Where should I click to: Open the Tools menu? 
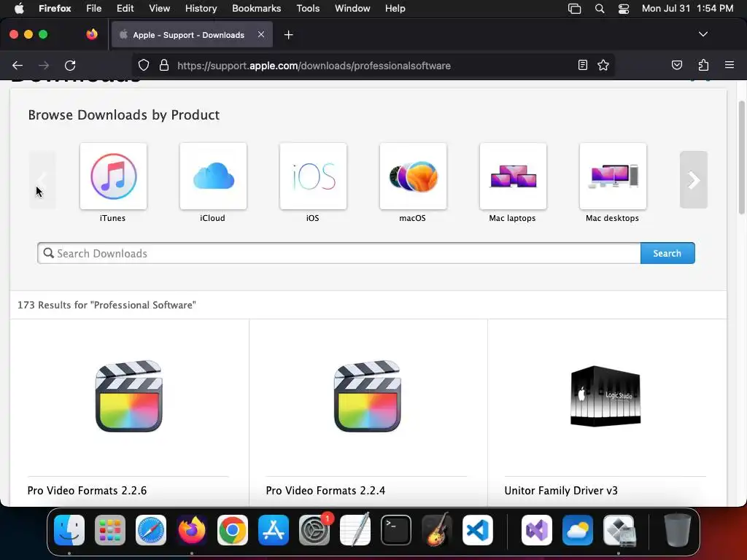[x=309, y=9]
